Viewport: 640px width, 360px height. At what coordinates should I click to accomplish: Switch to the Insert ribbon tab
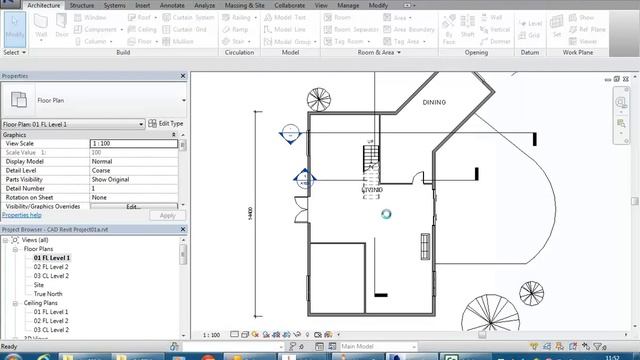click(142, 5)
